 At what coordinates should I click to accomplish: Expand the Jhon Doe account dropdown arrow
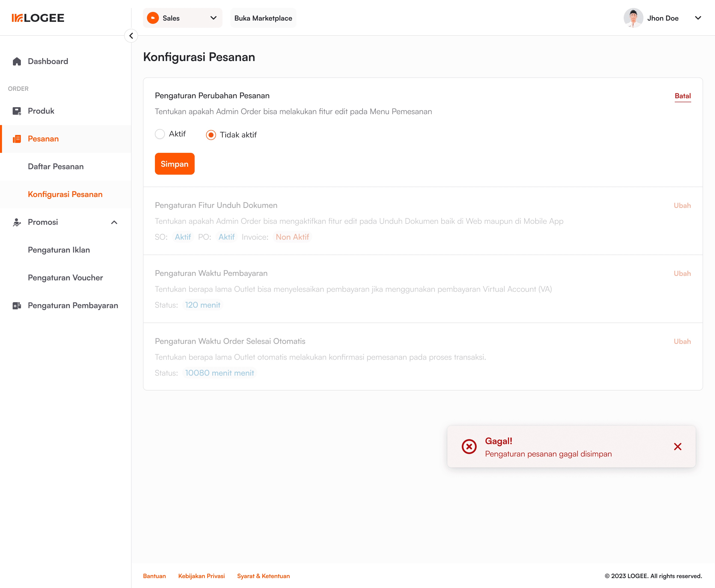(698, 18)
